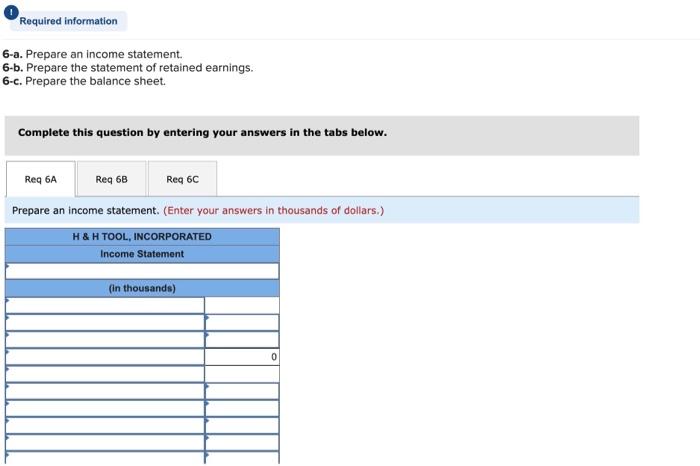Screen dimensions: 700x466
Task: Click the 6-a income statement instruction line
Action: click(92, 54)
